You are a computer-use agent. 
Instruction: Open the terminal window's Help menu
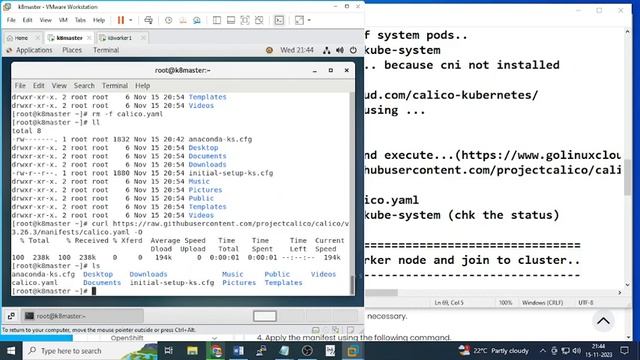[x=142, y=86]
